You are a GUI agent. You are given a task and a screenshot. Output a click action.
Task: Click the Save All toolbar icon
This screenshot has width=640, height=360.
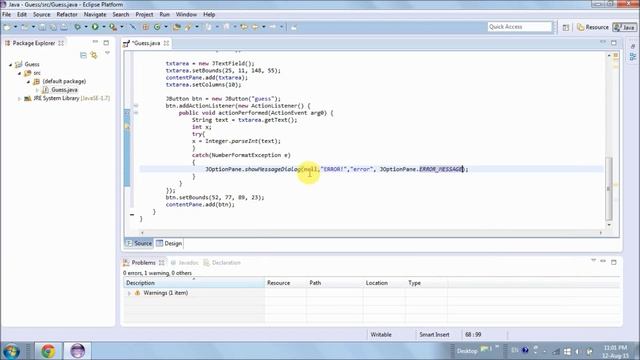(x=53, y=27)
